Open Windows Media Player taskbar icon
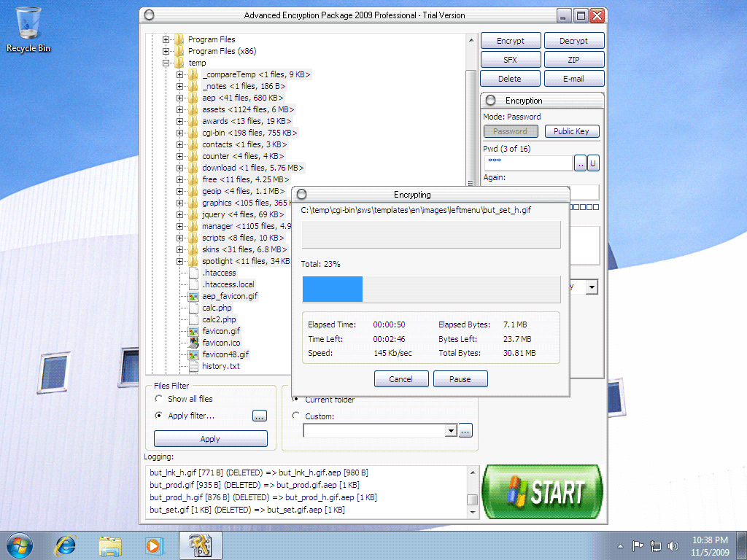 155,545
